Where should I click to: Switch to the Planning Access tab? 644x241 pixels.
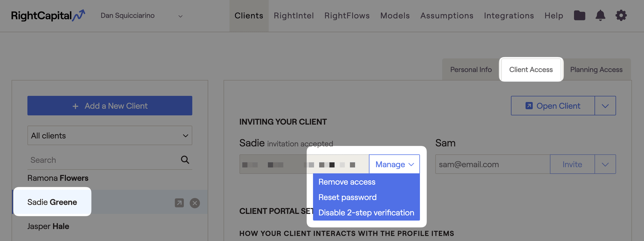(596, 70)
